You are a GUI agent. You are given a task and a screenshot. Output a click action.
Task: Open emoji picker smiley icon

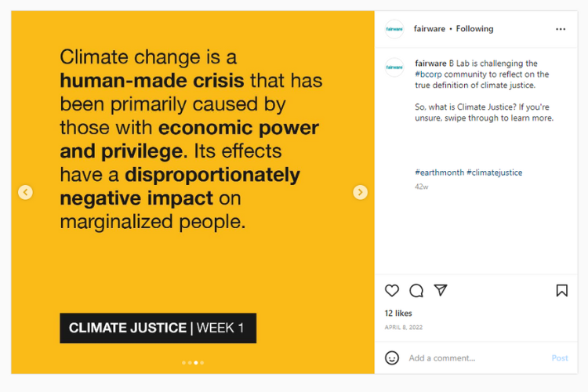pos(392,358)
